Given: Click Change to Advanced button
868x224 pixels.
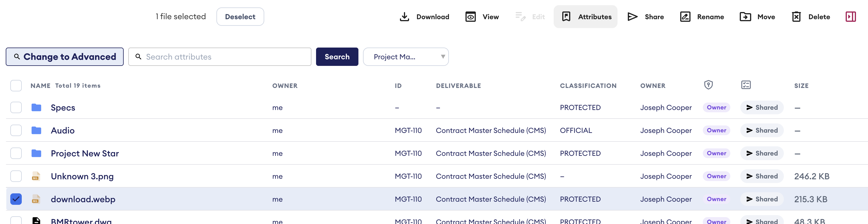Looking at the screenshot, I should [65, 57].
